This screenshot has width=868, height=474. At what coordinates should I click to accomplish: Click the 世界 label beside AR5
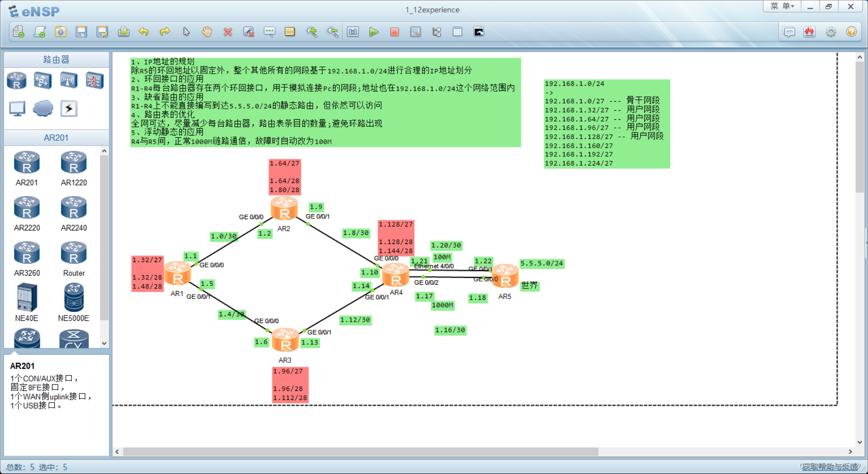(x=529, y=286)
